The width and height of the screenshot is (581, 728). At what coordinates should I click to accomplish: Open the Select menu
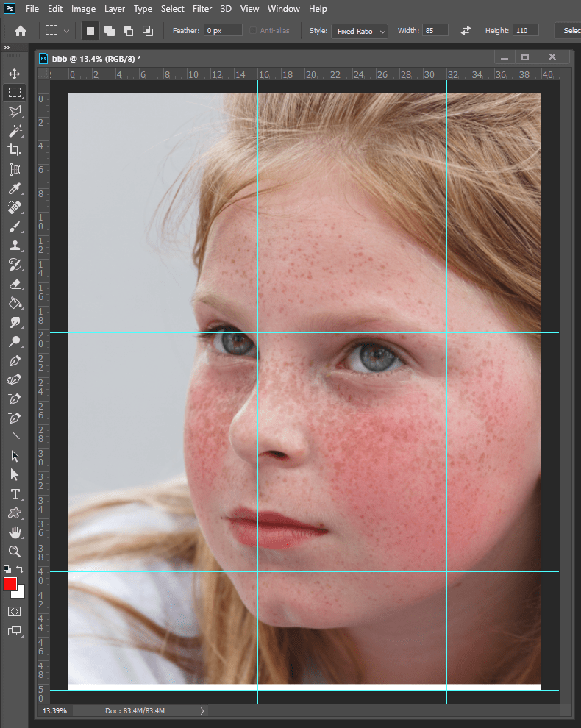tap(172, 9)
